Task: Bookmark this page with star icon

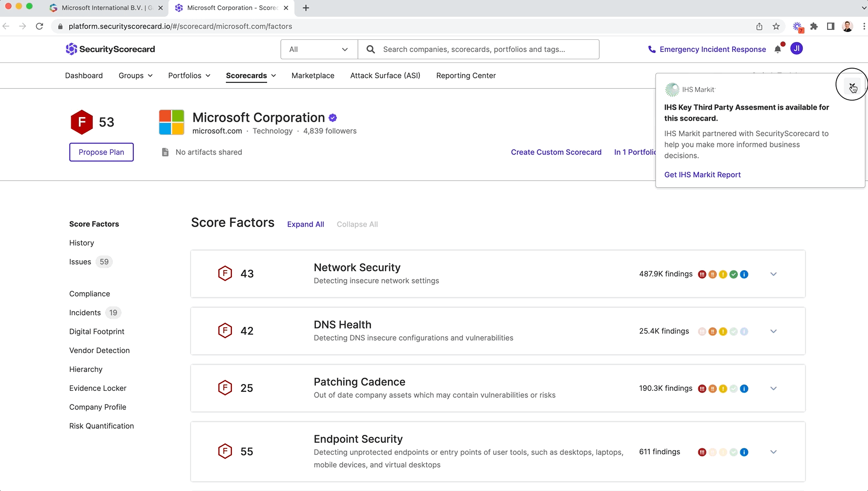Action: point(776,26)
